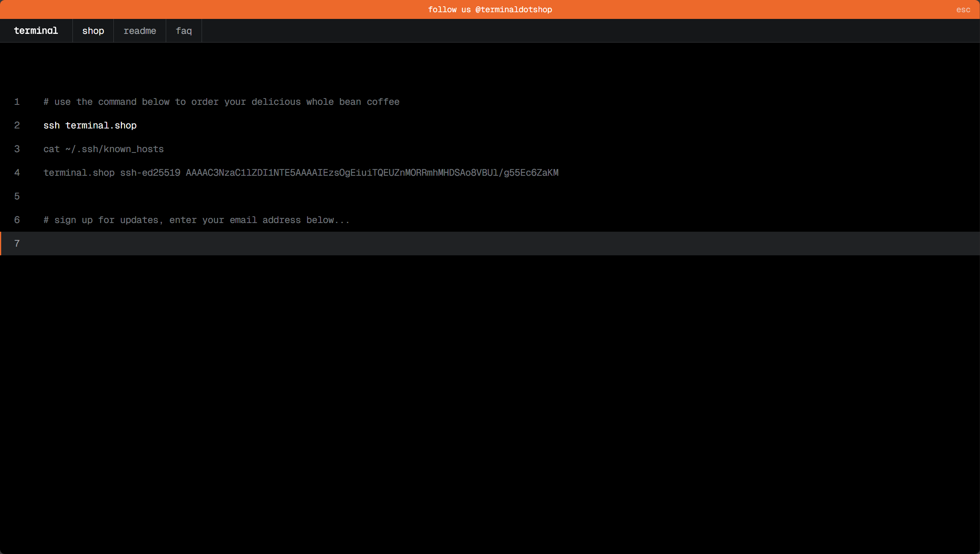Click line number 7 in the gutter
The width and height of the screenshot is (980, 554).
pos(17,244)
